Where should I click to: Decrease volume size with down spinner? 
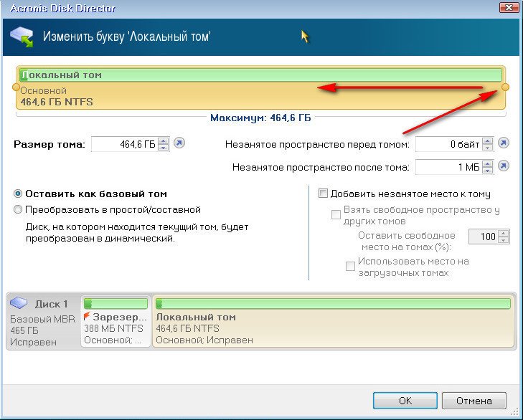(163, 148)
